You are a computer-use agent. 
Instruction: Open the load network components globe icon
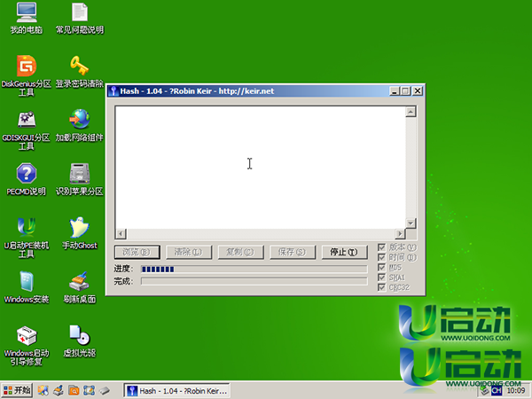[x=80, y=120]
